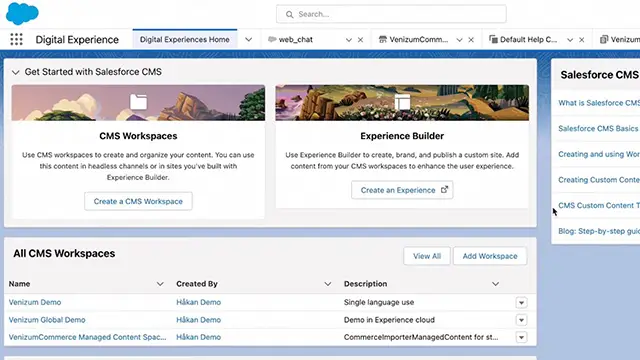Switch to Digital Experiences Home tab
The image size is (640, 360).
coord(184,40)
